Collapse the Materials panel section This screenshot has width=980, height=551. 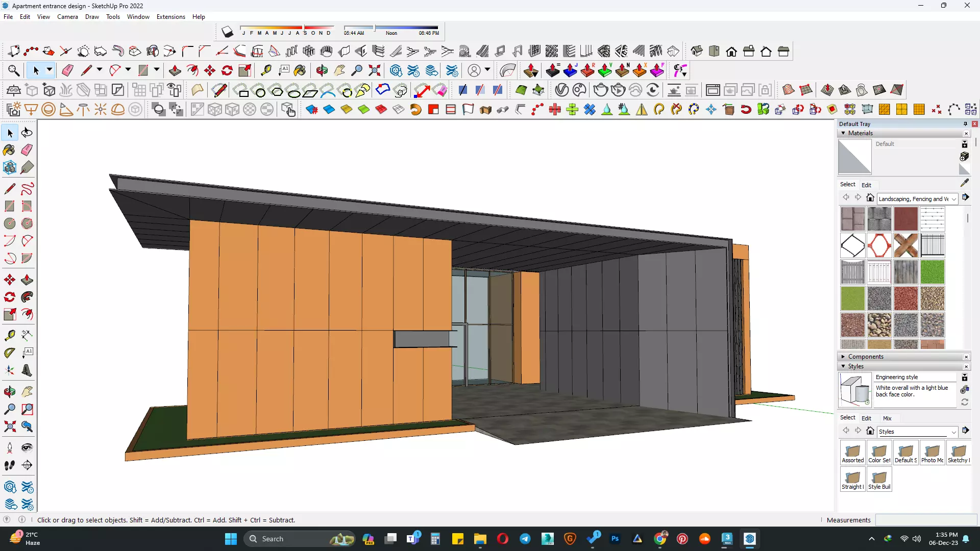pyautogui.click(x=843, y=133)
